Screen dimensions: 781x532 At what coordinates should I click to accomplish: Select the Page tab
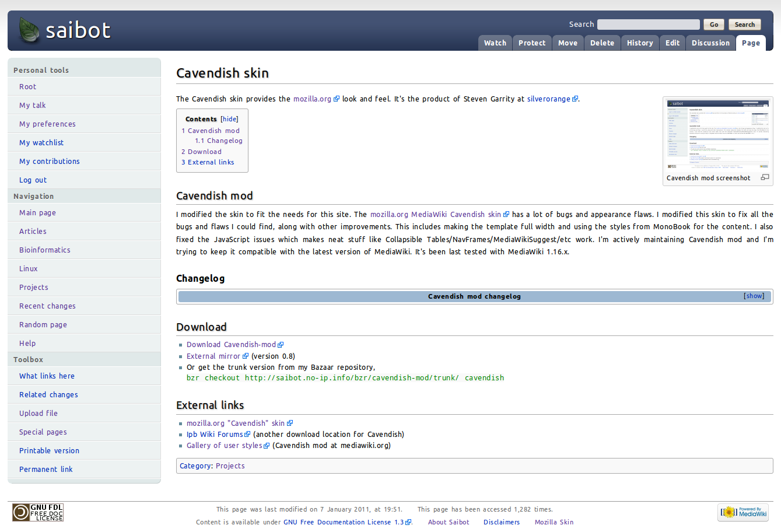point(751,43)
